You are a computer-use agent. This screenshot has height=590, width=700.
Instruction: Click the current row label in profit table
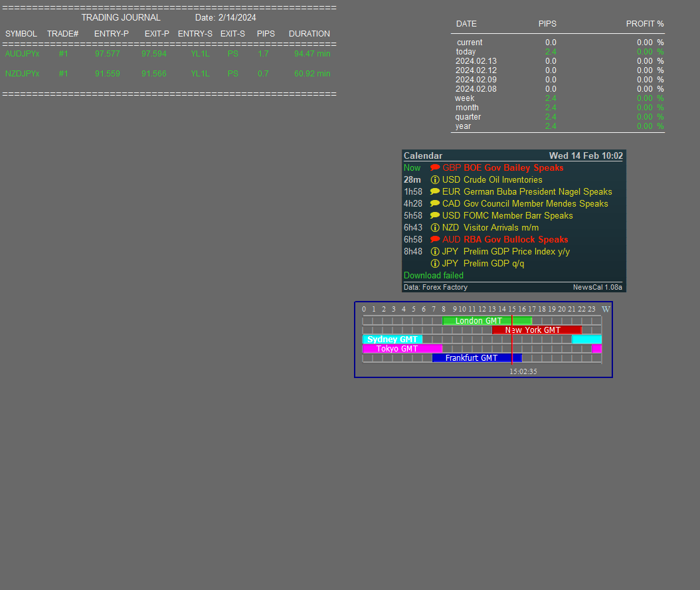(x=470, y=43)
